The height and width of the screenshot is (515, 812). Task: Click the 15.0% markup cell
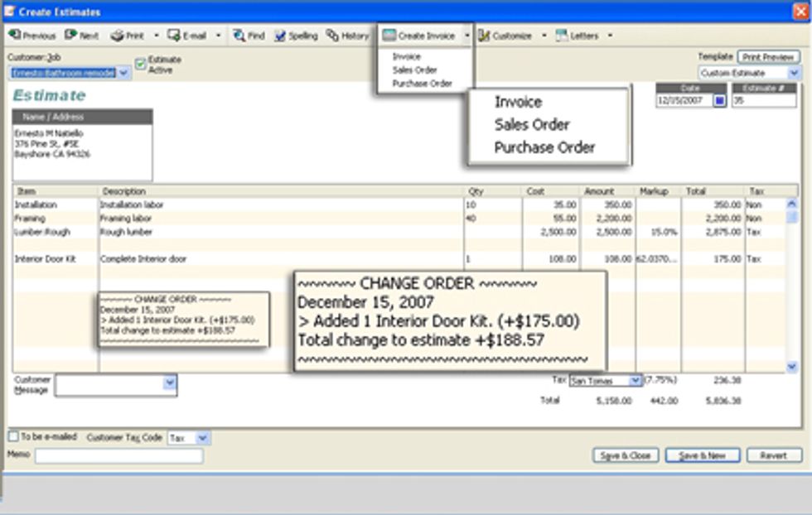tap(658, 232)
